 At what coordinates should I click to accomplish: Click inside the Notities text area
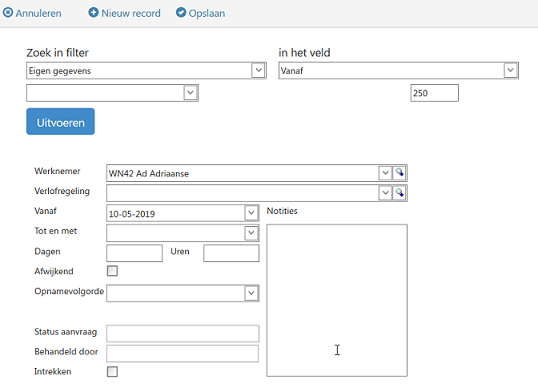point(337,301)
